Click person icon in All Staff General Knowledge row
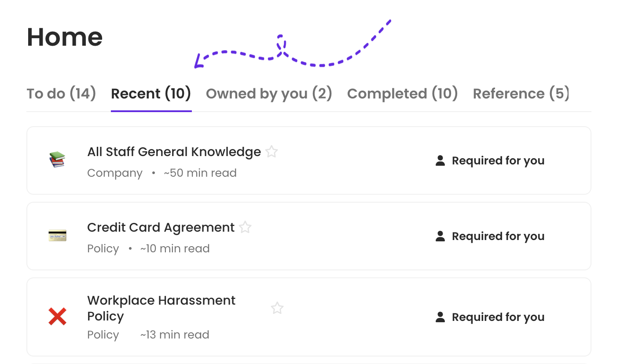Viewport: 624px width, 364px height. [x=440, y=161]
